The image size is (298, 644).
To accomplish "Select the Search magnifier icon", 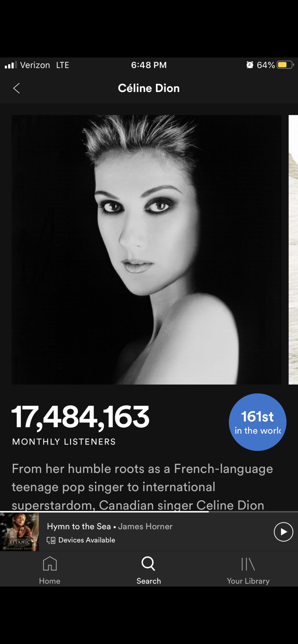I will point(148,563).
